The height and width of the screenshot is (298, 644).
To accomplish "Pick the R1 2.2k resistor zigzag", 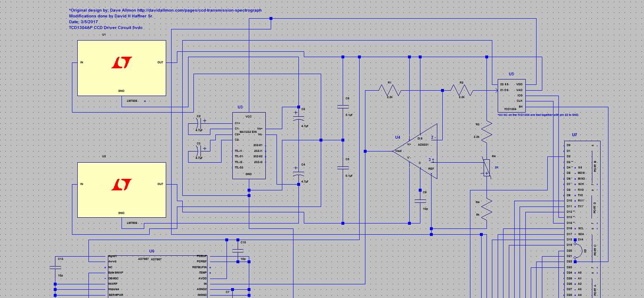I will 389,90.
